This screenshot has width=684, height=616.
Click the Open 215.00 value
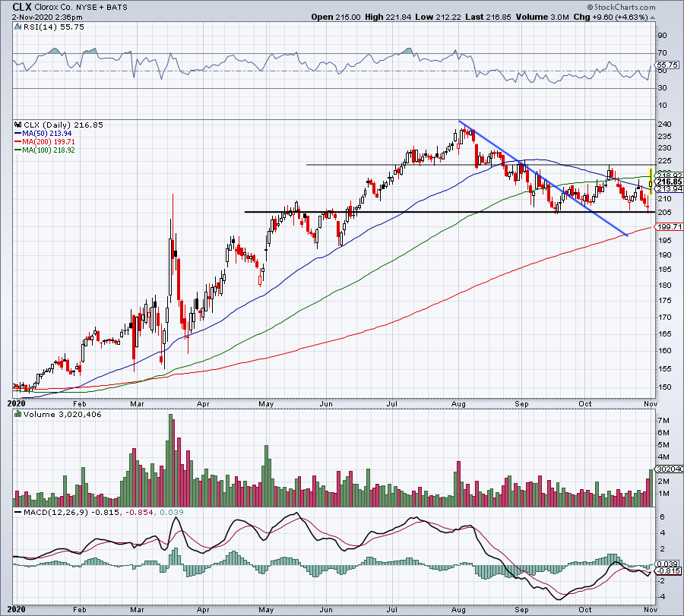pos(335,17)
